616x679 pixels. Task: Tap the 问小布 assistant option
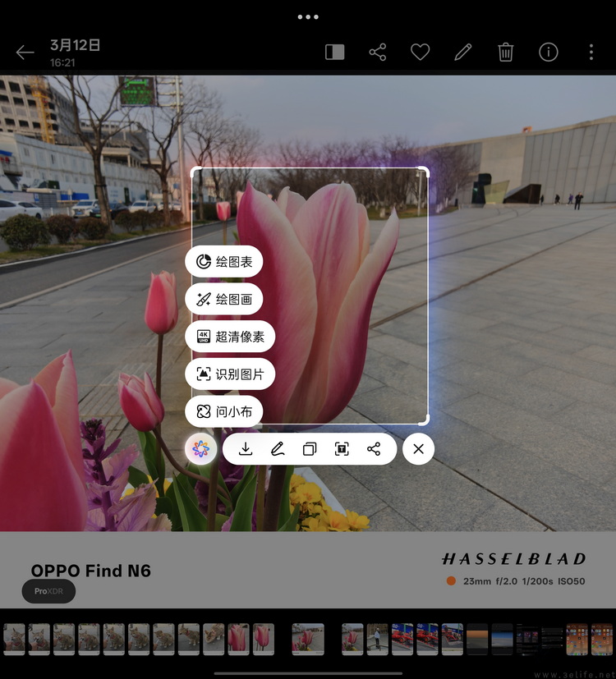224,411
